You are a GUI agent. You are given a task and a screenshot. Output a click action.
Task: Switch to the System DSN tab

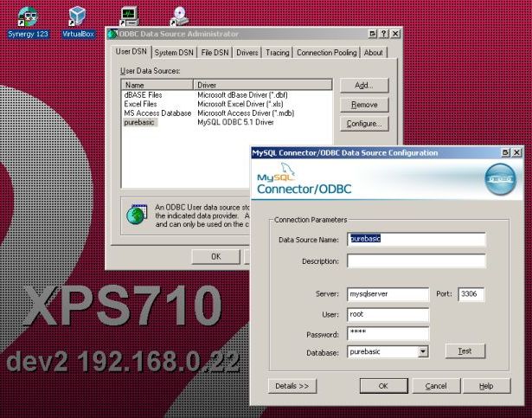(174, 53)
